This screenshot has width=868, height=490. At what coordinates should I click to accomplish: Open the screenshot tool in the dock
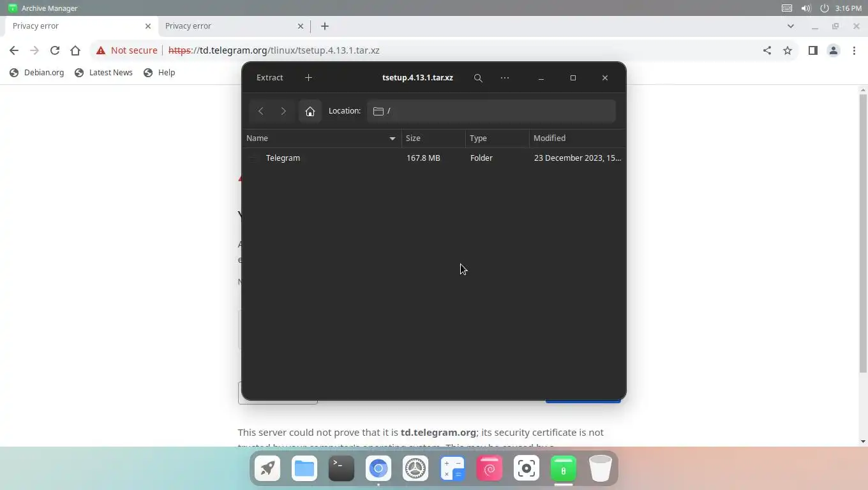527,469
